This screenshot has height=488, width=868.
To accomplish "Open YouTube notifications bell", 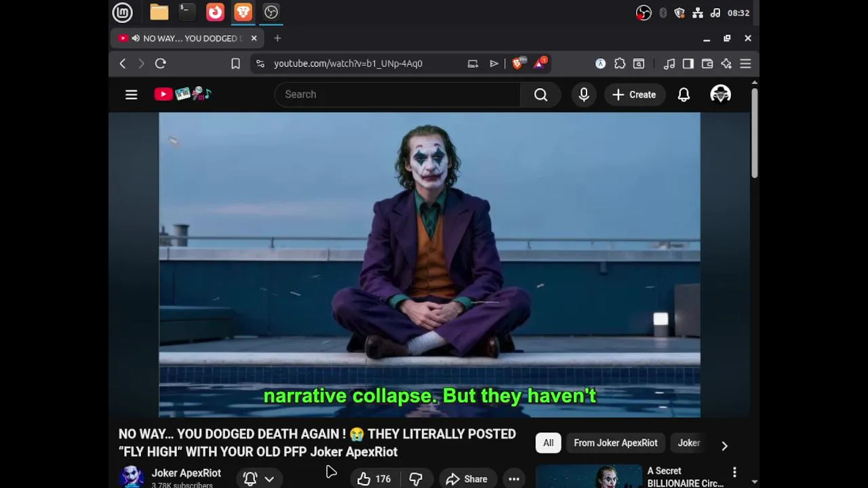I will tap(684, 95).
